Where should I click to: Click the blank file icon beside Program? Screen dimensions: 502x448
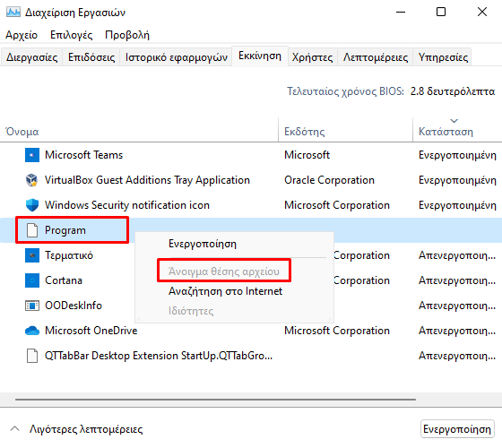pyautogui.click(x=32, y=230)
